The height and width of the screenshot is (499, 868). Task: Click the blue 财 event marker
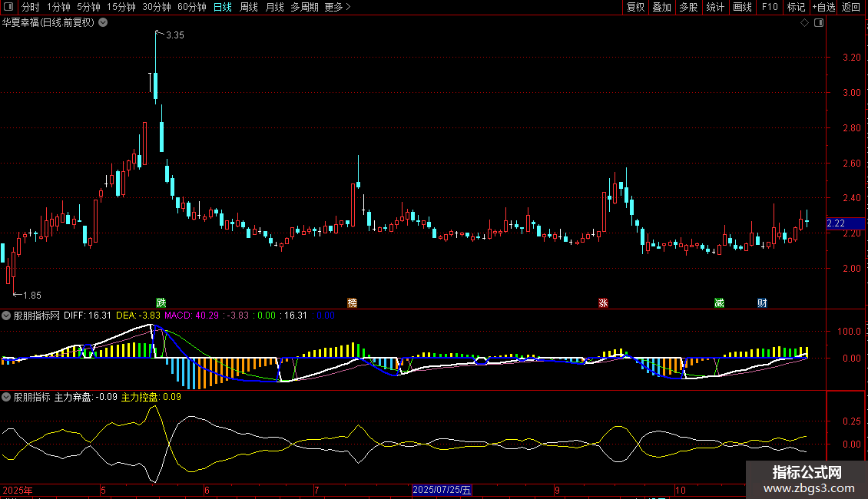click(762, 302)
